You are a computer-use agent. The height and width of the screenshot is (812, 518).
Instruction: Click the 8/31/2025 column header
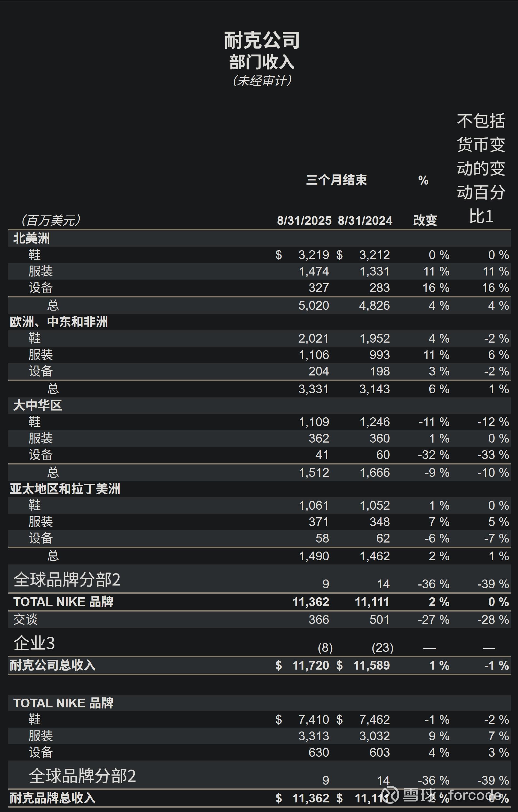304,220
